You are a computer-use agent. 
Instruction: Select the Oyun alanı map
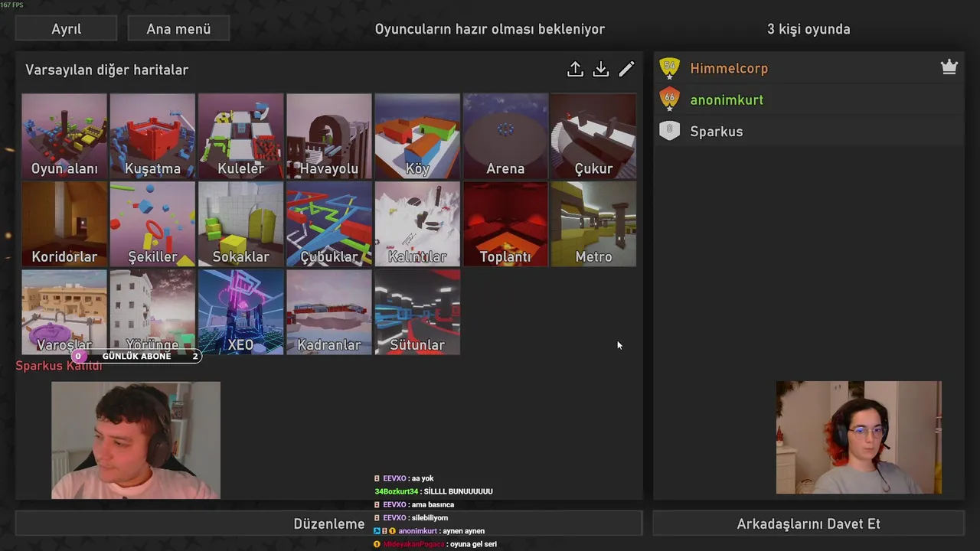coord(64,136)
